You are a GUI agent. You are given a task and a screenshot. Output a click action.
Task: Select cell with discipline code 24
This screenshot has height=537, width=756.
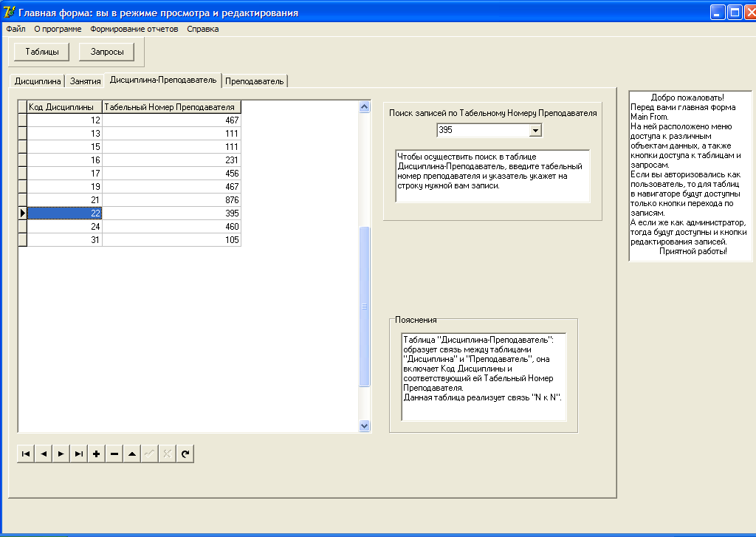click(x=65, y=226)
